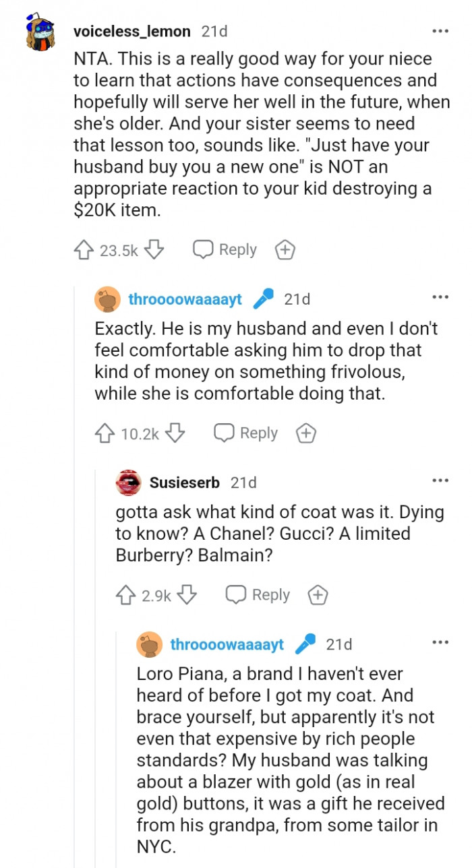
Task: Award throooowaaaayt's 10.2k reply with plus icon
Action: click(306, 433)
